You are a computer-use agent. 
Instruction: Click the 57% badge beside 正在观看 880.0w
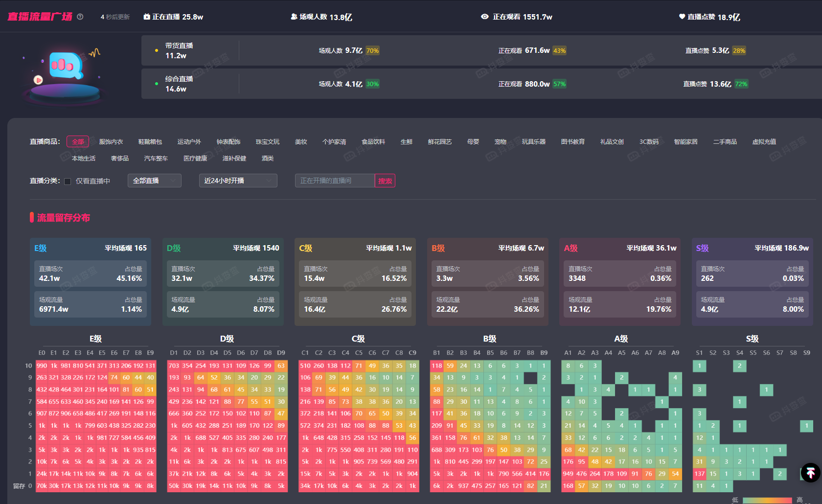[559, 84]
